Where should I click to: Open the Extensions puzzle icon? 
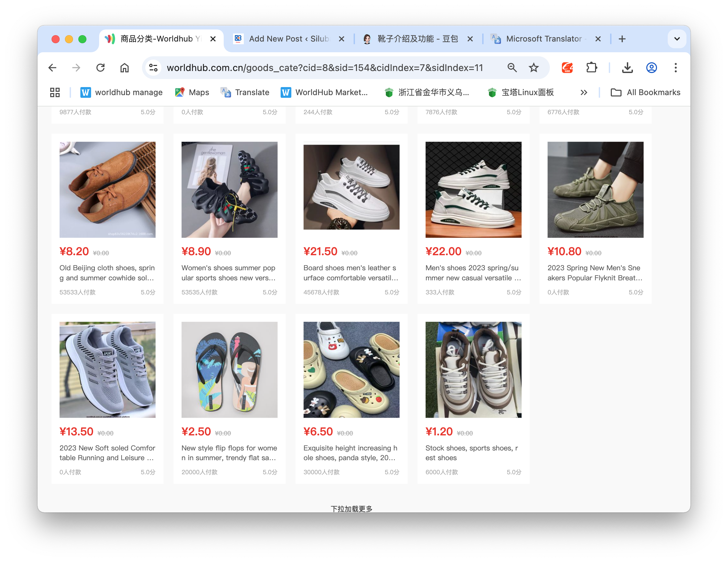point(592,68)
